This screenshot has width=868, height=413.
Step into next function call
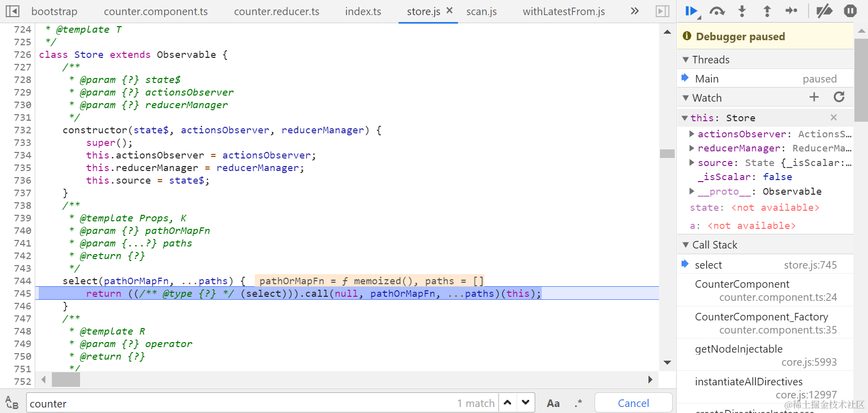tap(742, 11)
